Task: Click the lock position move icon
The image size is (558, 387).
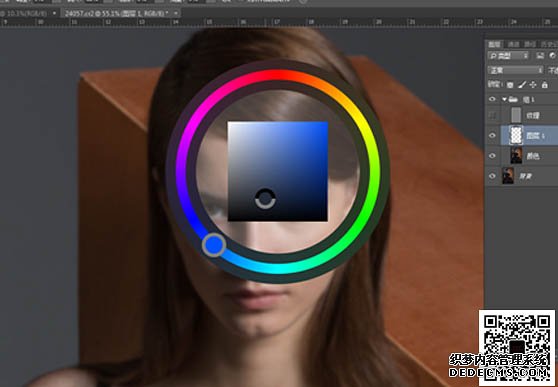Action: (x=533, y=85)
